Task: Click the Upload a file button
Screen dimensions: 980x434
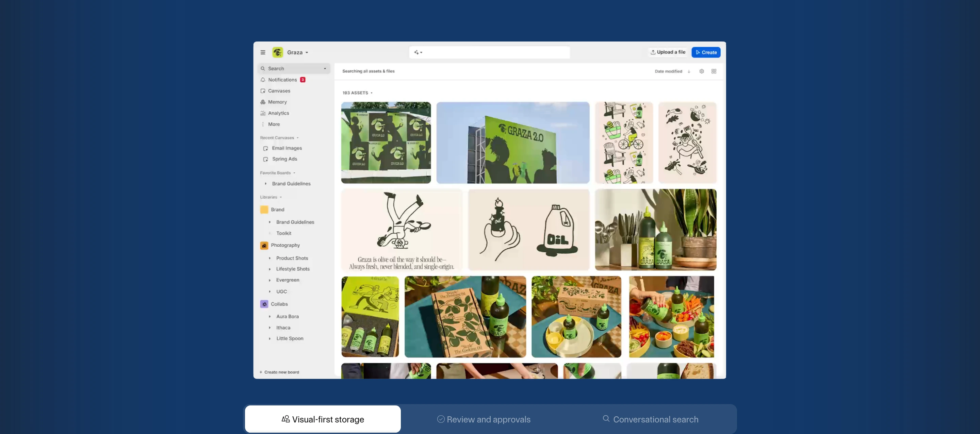Action: point(668,52)
